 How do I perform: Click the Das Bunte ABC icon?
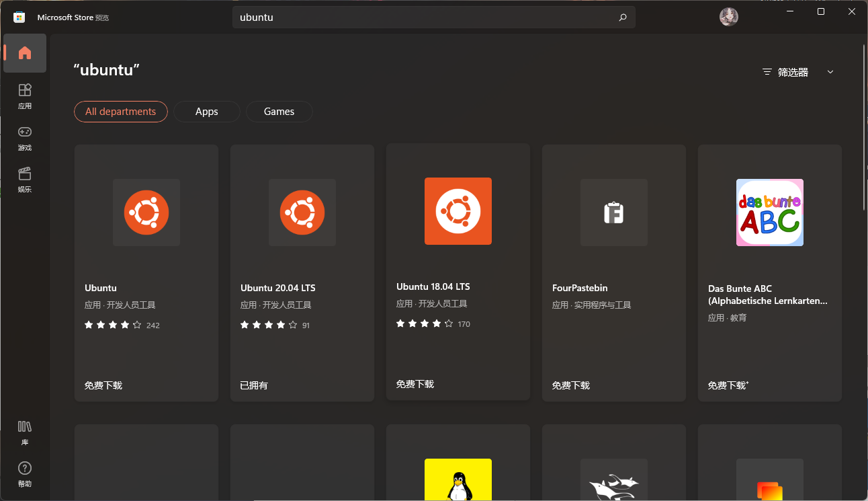[770, 213]
